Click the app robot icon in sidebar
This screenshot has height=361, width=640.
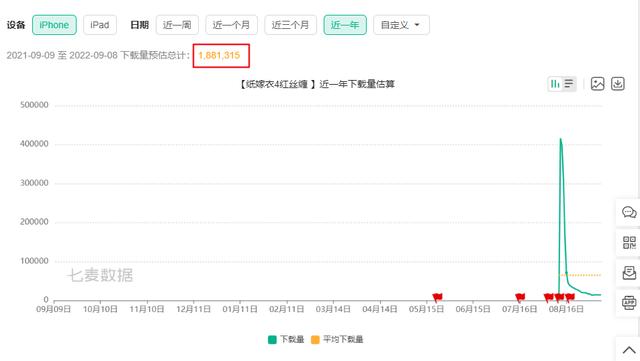click(629, 303)
